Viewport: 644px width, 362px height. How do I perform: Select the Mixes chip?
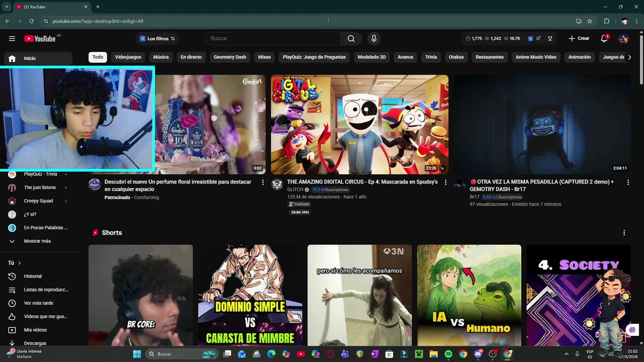(x=265, y=57)
